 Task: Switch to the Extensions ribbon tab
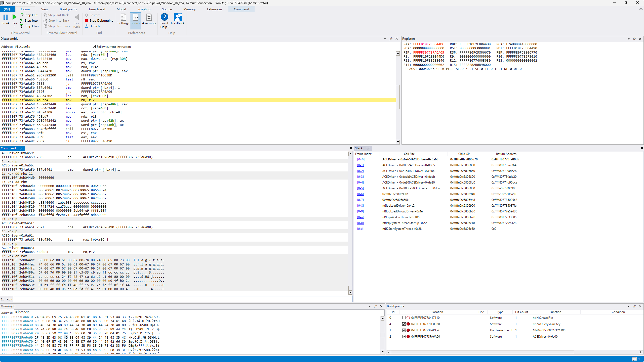coord(214,9)
